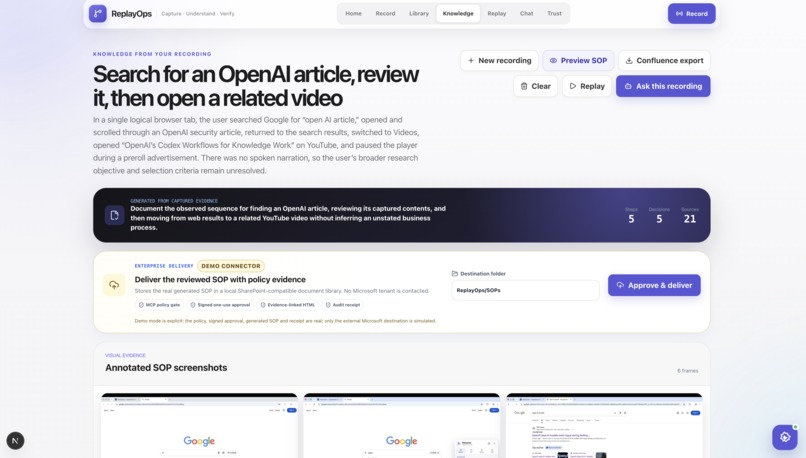This screenshot has height=458, width=806.
Task: Click the MCP policy gate chip
Action: [159, 305]
